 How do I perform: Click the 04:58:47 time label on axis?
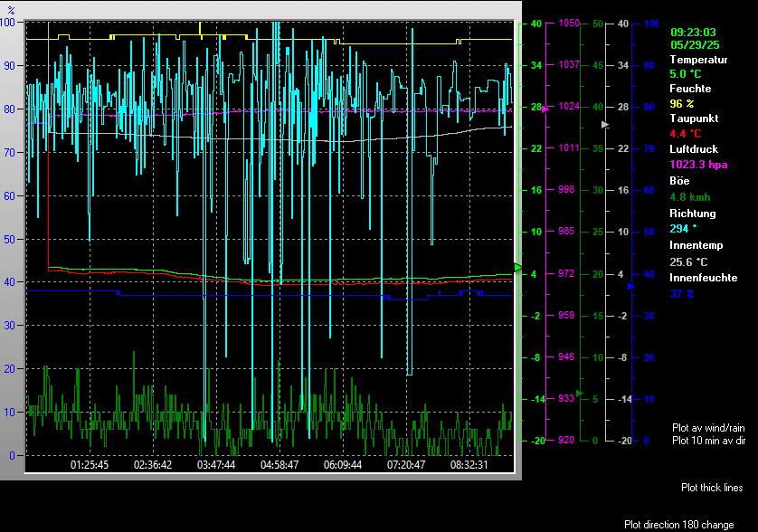tap(280, 465)
